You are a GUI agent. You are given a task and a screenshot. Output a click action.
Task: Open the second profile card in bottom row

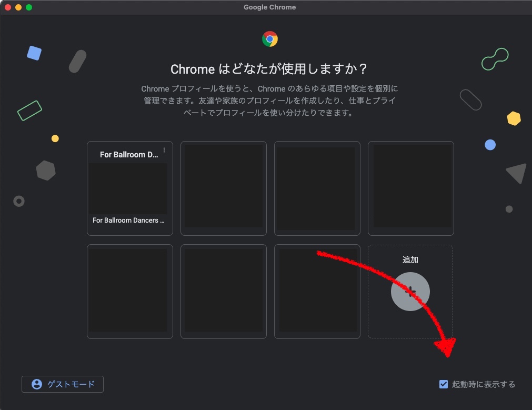(223, 292)
